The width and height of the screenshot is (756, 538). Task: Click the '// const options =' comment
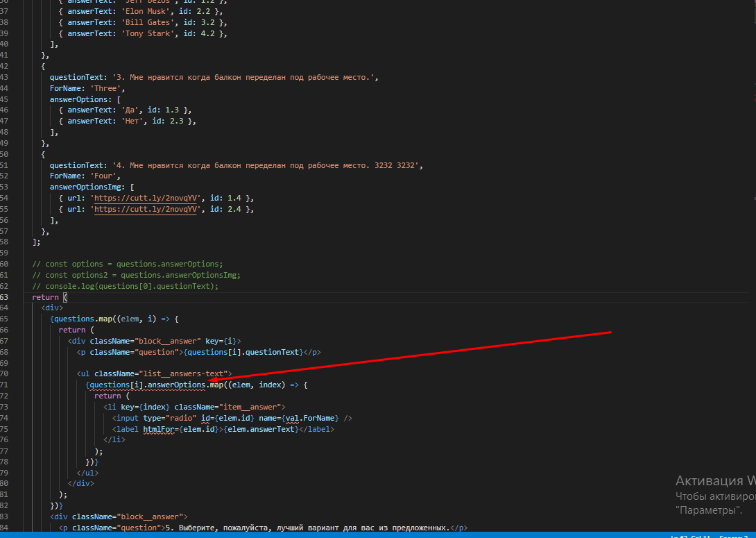point(128,264)
